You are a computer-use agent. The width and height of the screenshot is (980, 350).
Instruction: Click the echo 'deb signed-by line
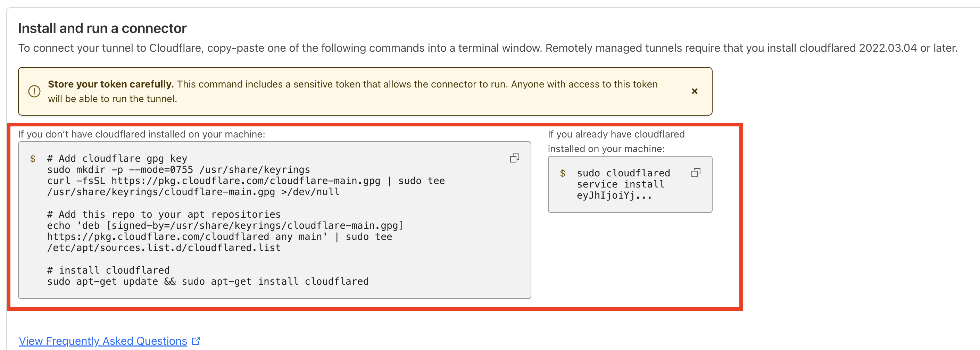point(225,225)
